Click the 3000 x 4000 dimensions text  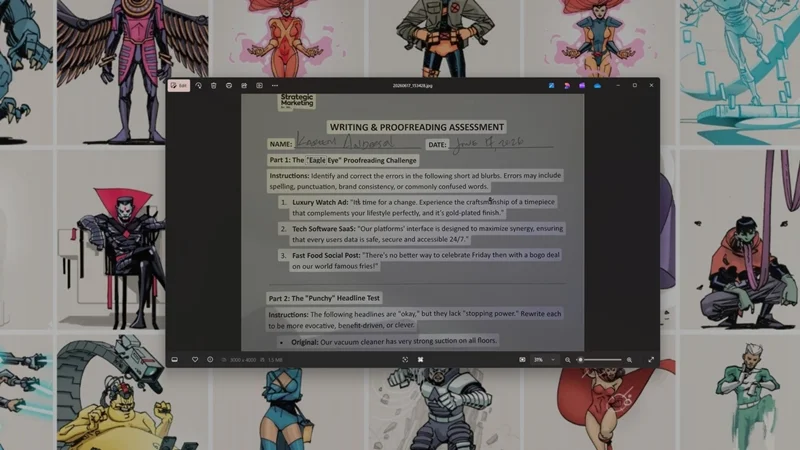243,360
